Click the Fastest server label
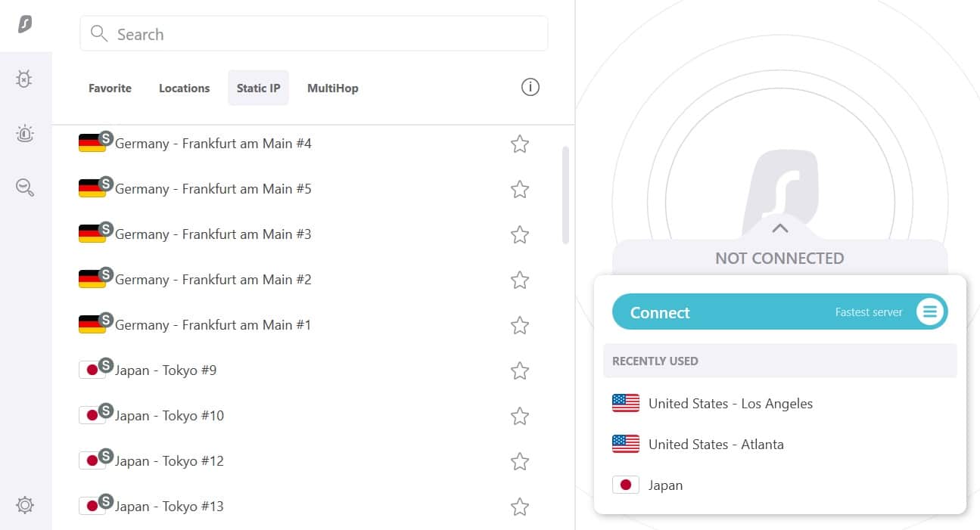The width and height of the screenshot is (980, 530). coord(869,312)
